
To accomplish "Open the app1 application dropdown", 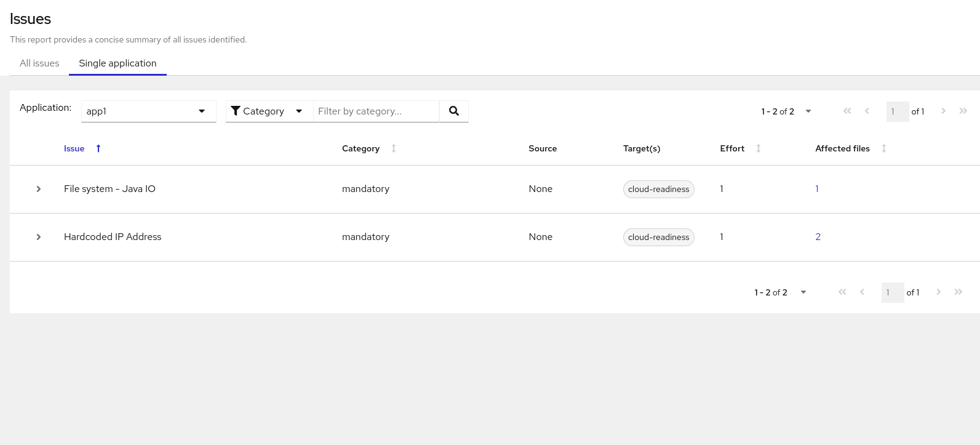I will pos(148,111).
